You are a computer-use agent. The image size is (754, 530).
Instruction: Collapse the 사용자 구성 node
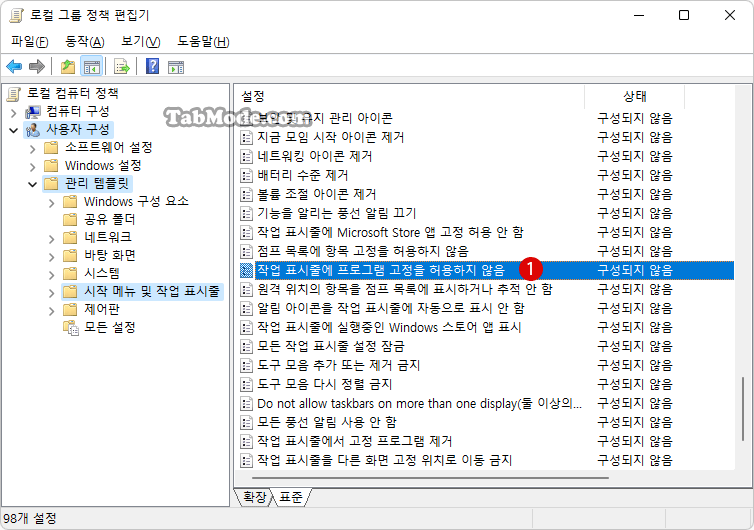pyautogui.click(x=13, y=130)
